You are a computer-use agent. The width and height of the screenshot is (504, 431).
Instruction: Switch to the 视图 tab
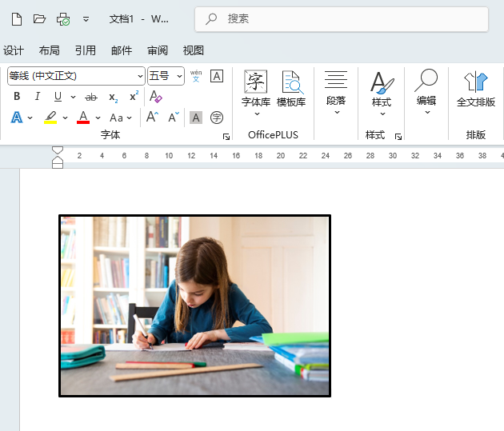[x=193, y=50]
